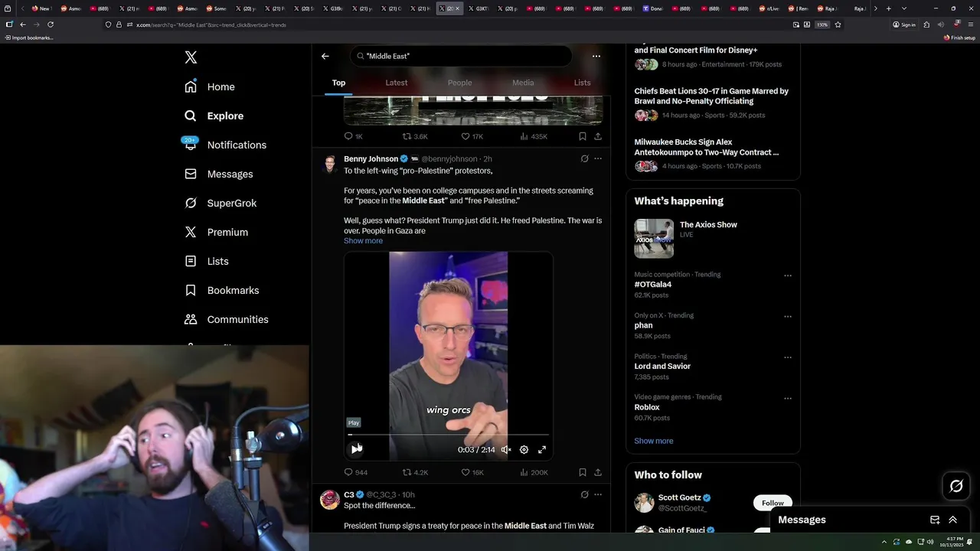Open more options for Roblox trend
Viewport: 980px width, 551px height.
(788, 398)
